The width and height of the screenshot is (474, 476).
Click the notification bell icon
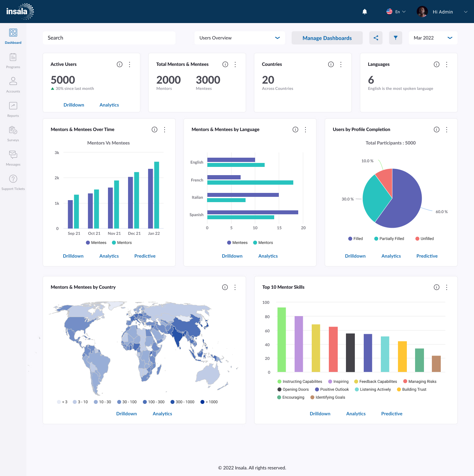(365, 12)
